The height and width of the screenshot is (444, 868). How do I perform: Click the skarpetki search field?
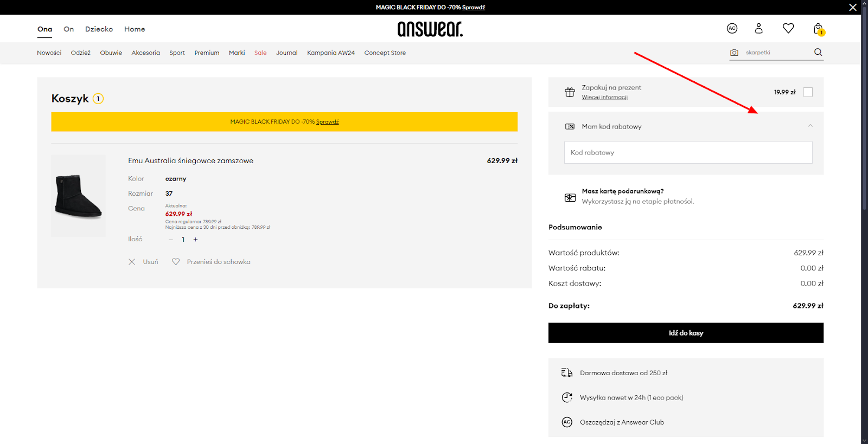777,53
